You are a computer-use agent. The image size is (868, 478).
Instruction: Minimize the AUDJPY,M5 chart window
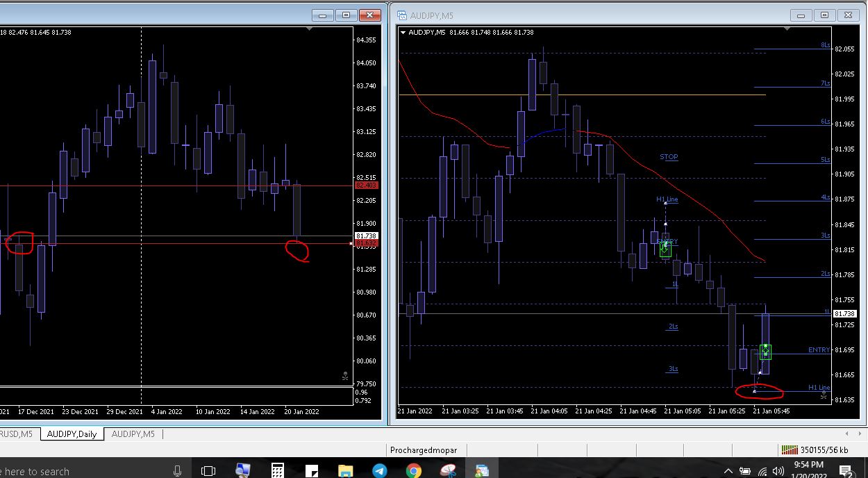click(x=801, y=15)
